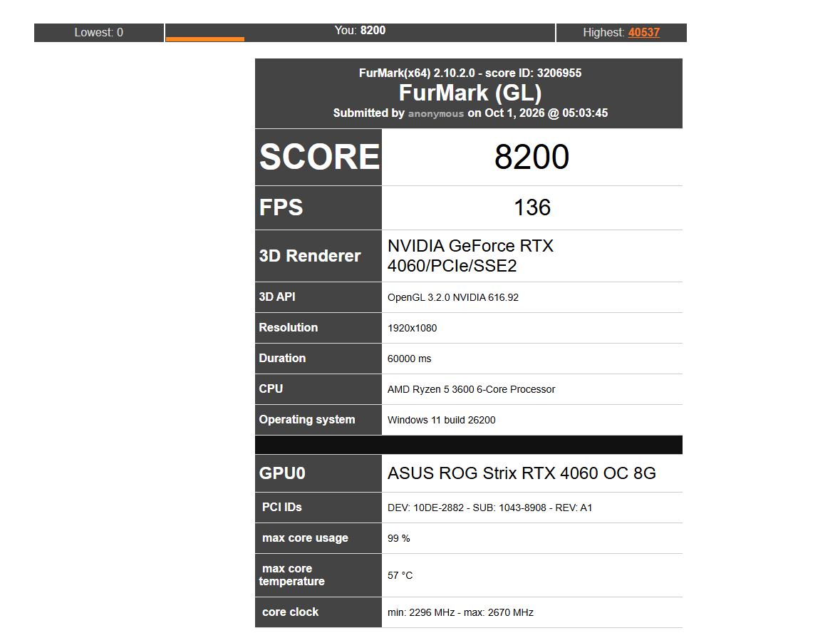The image size is (840, 633).
Task: Click the FPS row label
Action: tap(281, 207)
